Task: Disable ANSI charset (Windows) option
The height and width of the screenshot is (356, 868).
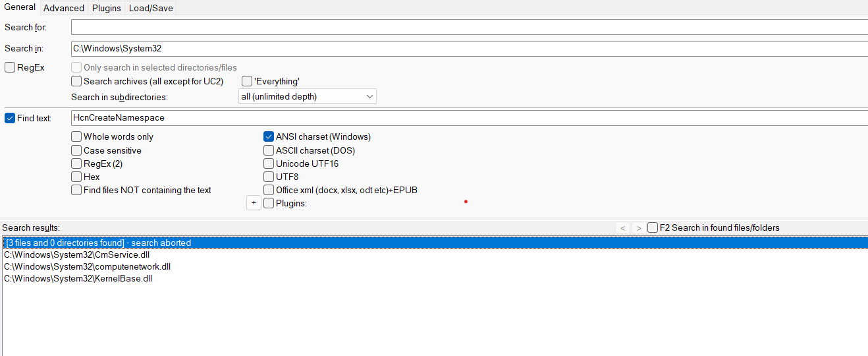Action: (x=269, y=136)
